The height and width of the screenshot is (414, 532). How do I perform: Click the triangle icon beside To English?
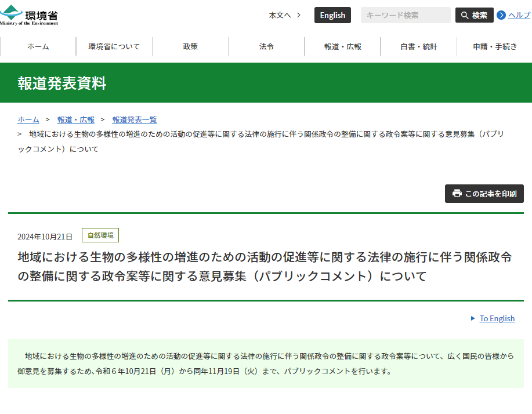(x=473, y=318)
